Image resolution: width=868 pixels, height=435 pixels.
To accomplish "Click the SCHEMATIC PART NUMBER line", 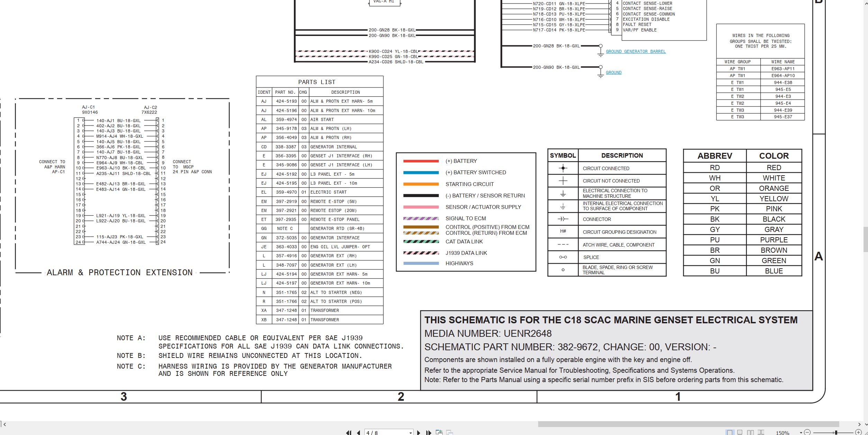I will coord(570,347).
